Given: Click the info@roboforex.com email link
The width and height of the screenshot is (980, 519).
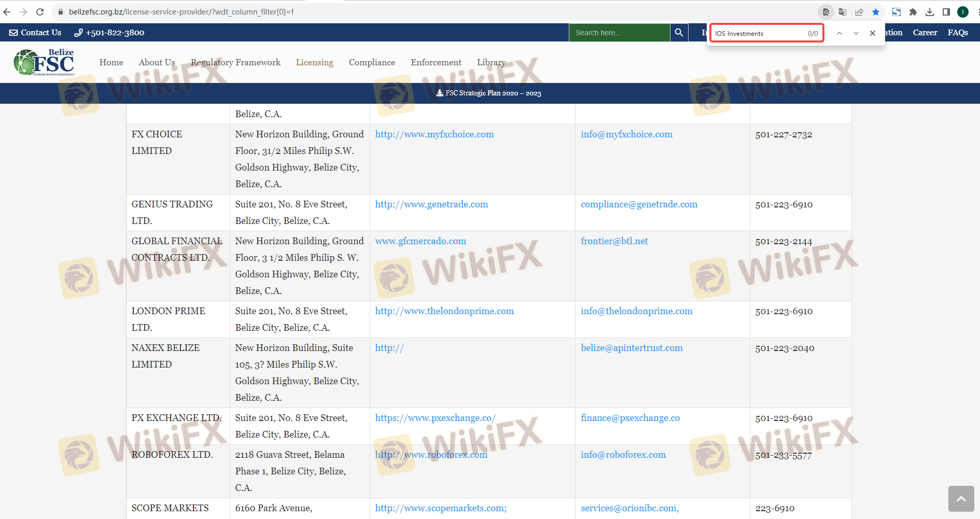Looking at the screenshot, I should [x=623, y=455].
